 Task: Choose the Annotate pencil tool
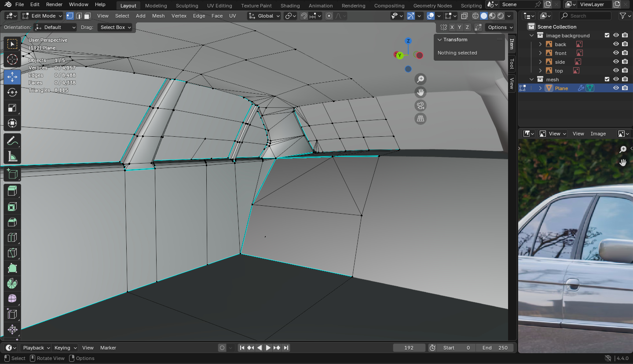coord(12,141)
